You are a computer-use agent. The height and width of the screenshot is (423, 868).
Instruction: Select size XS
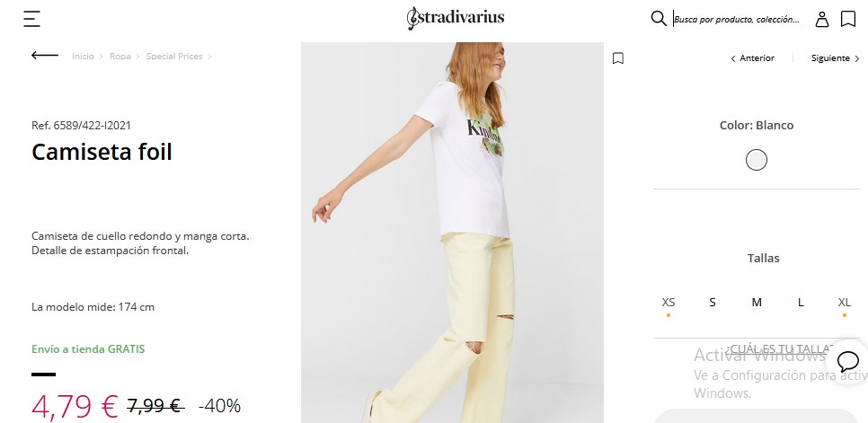coord(669,303)
